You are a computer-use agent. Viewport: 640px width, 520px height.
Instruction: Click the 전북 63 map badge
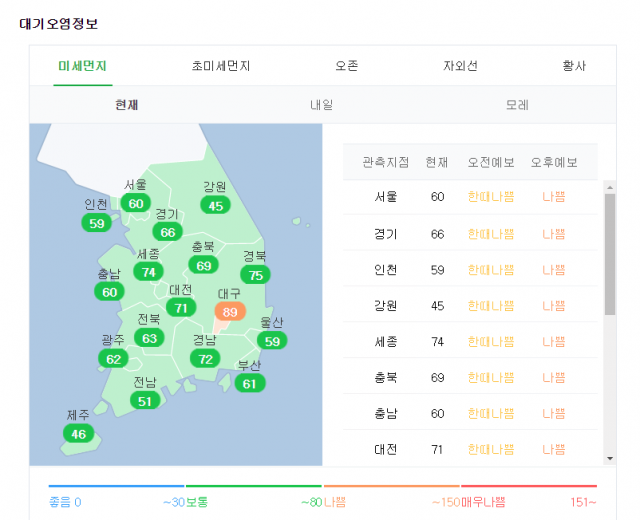coord(149,338)
